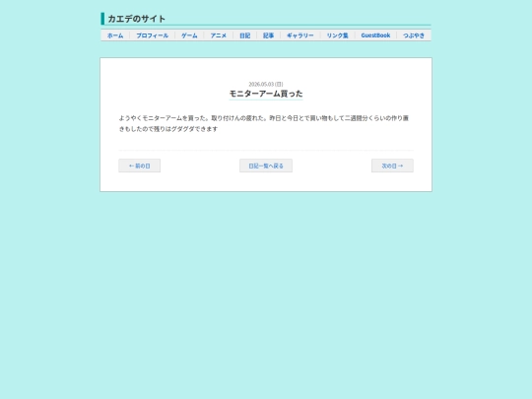Open the 日記 section
Image resolution: width=532 pixels, height=399 pixels.
click(x=244, y=35)
